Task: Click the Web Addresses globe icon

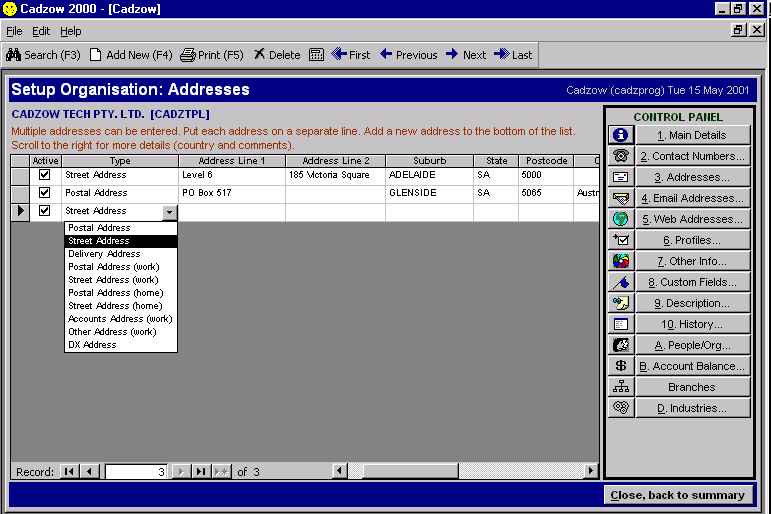Action: 621,219
